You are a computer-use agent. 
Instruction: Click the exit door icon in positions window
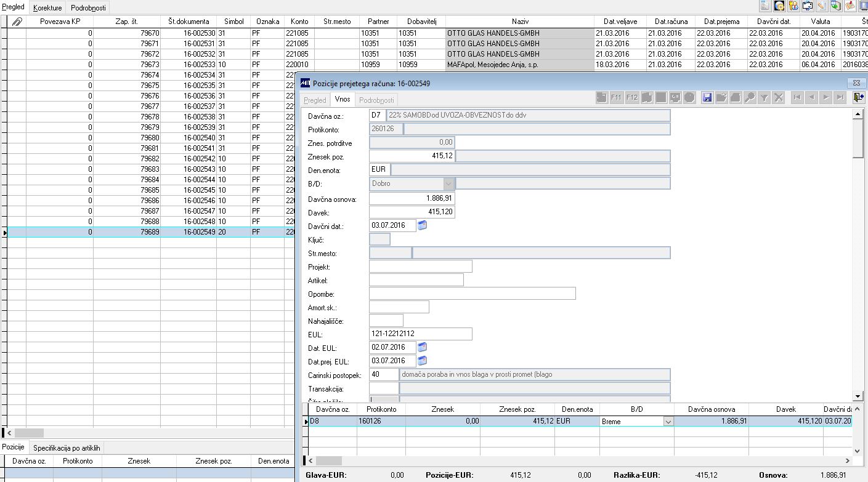coord(858,97)
